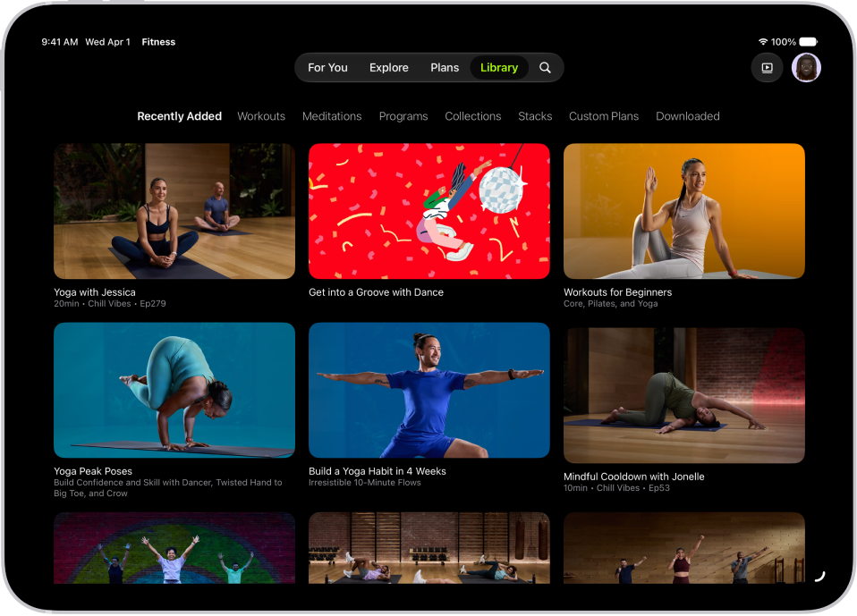Viewport: 857px width, 616px height.
Task: Tap the 9:41 AM clock
Action: 60,42
